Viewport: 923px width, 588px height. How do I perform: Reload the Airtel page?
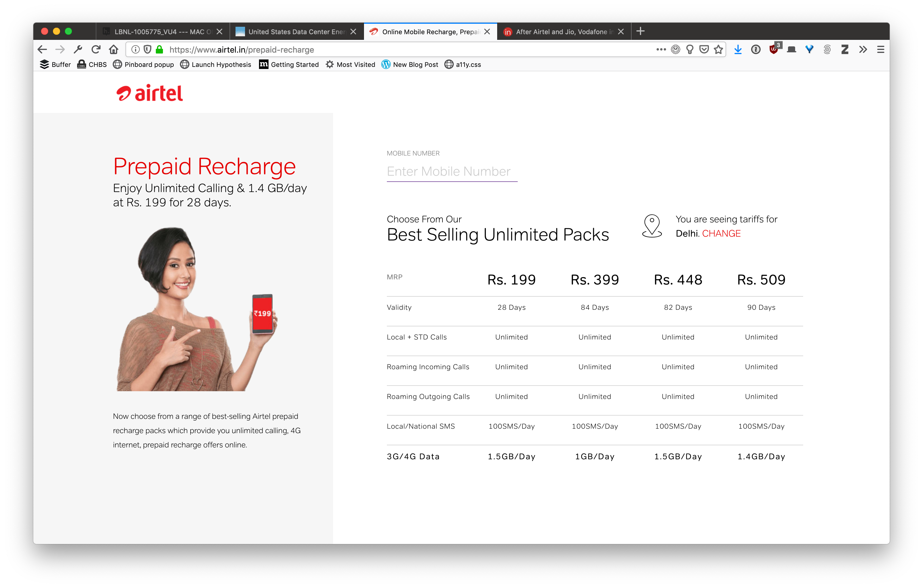[96, 49]
